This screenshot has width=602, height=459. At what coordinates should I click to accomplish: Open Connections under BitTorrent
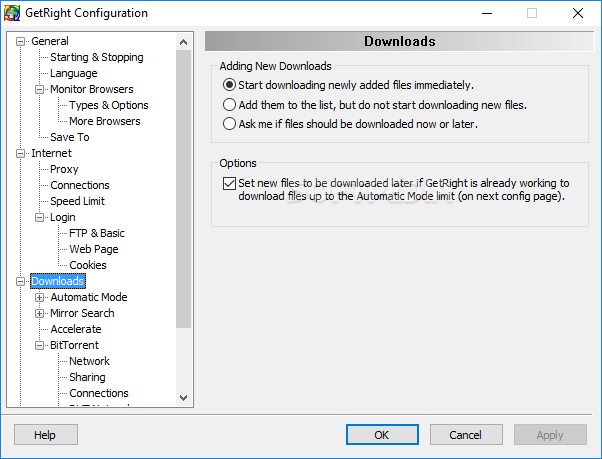tap(99, 393)
